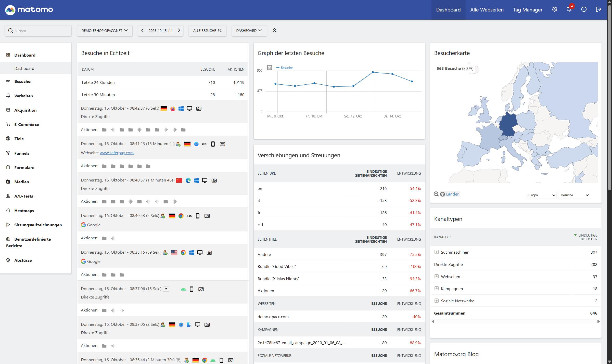Open the 2025-10-15 date picker

[x=160, y=31]
